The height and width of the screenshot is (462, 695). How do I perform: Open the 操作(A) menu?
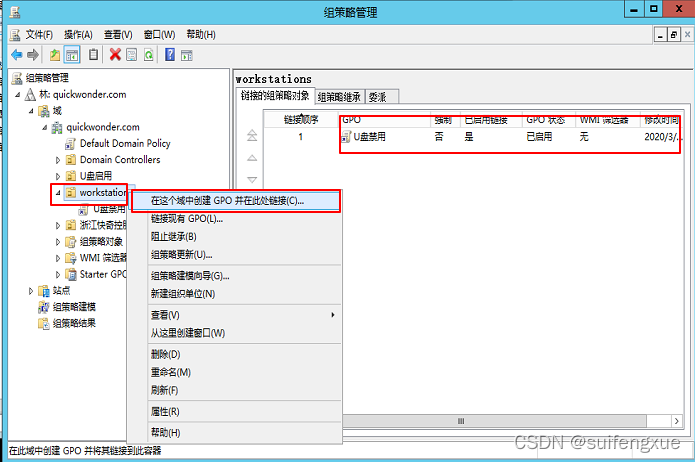[78, 35]
